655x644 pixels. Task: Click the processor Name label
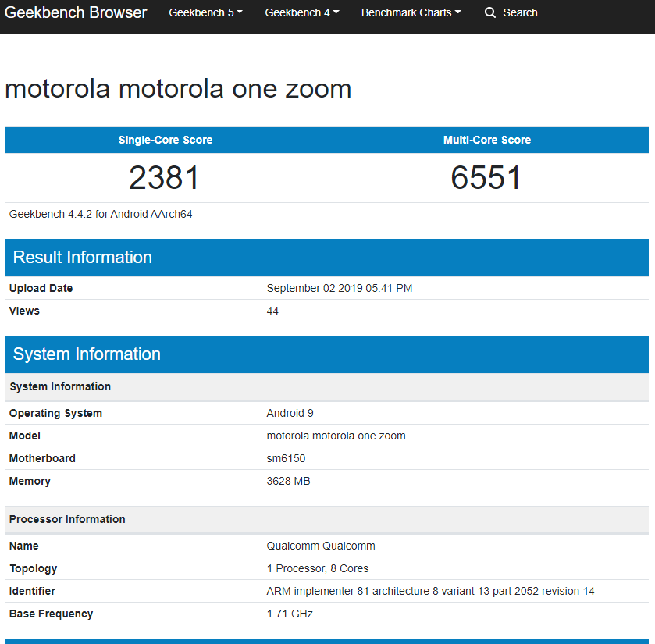[x=23, y=546]
